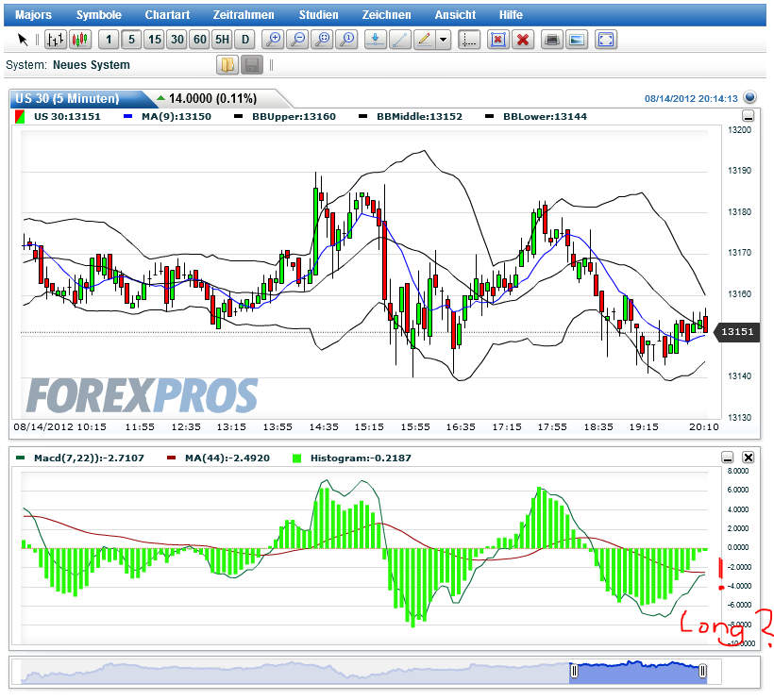
Task: Set the daily D timeframe
Action: 245,40
